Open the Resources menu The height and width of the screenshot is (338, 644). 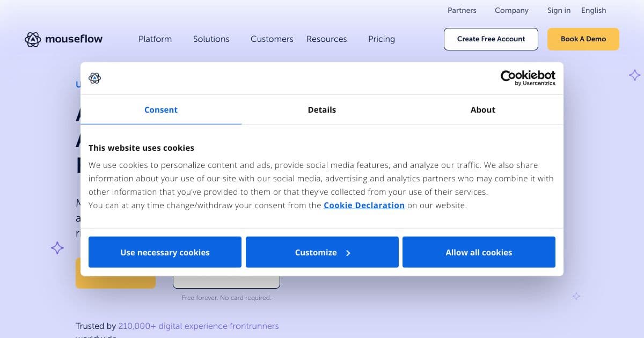(x=326, y=39)
